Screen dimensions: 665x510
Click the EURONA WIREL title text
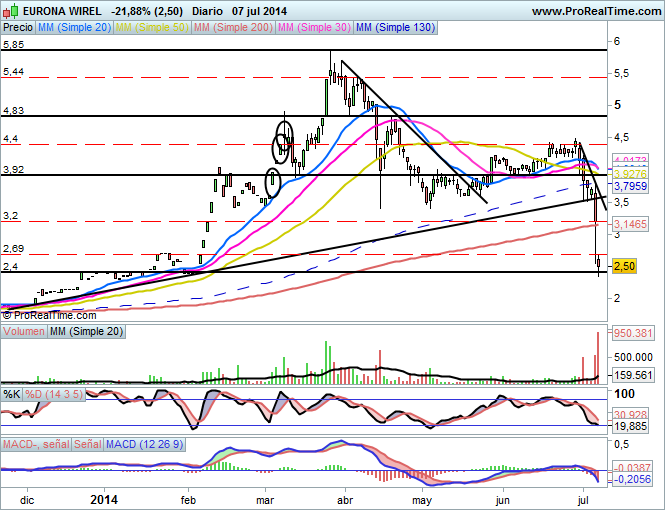pos(62,11)
